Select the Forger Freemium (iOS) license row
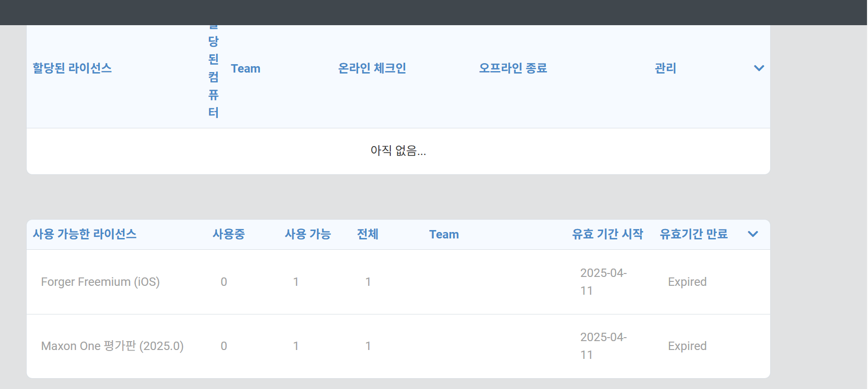This screenshot has height=389, width=868. [x=398, y=282]
